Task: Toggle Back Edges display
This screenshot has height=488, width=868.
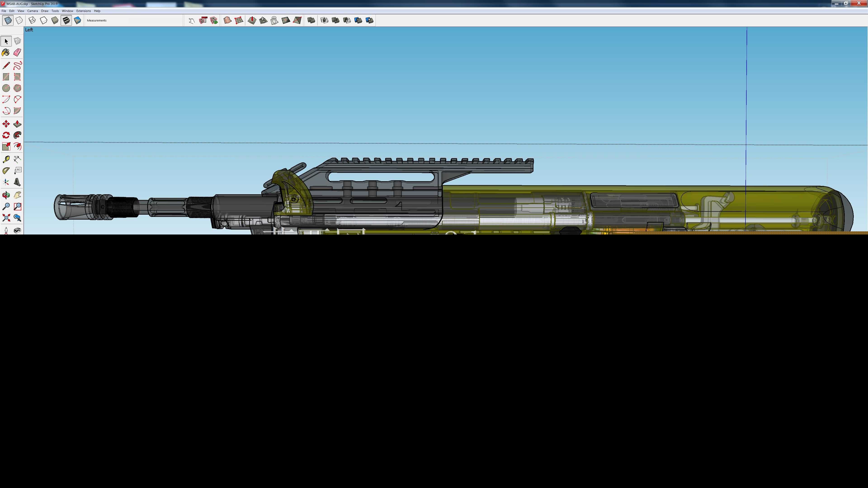Action: coord(19,21)
